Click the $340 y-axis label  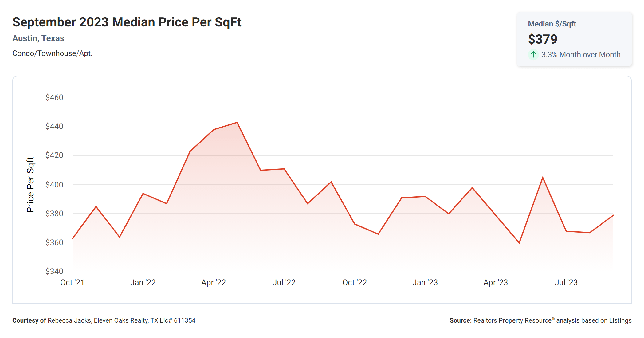pos(54,271)
